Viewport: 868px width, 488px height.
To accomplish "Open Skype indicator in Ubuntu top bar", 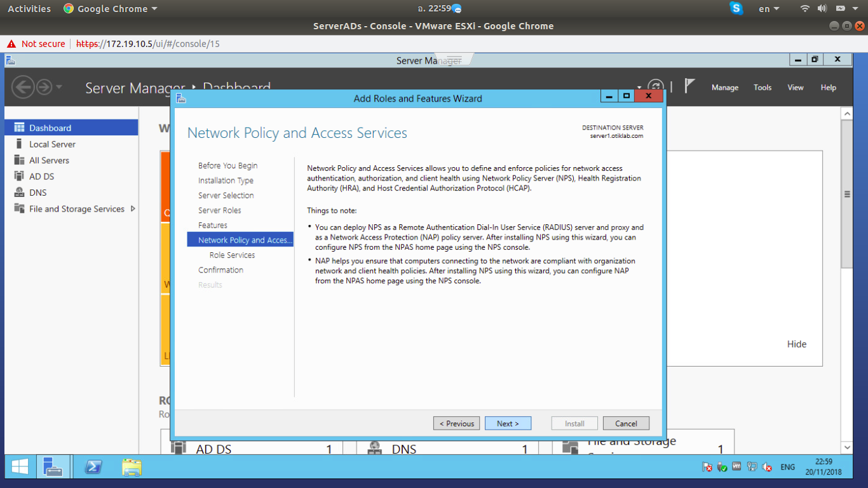I will pos(736,8).
